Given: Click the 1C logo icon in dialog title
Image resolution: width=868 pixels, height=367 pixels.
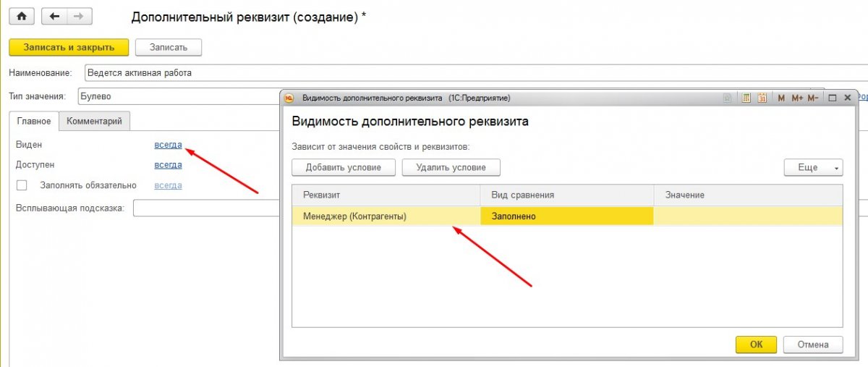Looking at the screenshot, I should pos(289,98).
